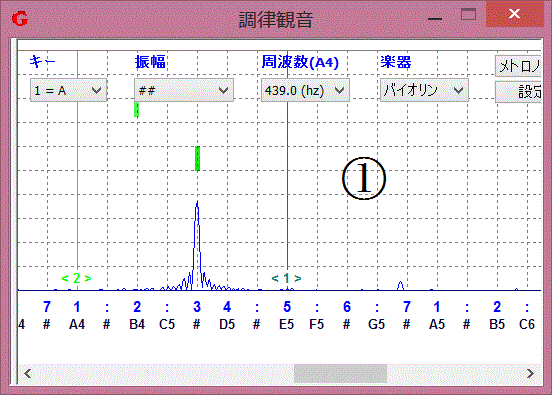Click the E5 note label
This screenshot has height=395, width=552.
tap(287, 324)
